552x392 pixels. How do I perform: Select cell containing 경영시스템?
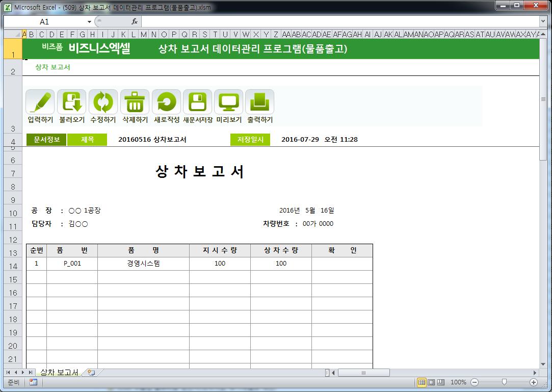point(143,264)
